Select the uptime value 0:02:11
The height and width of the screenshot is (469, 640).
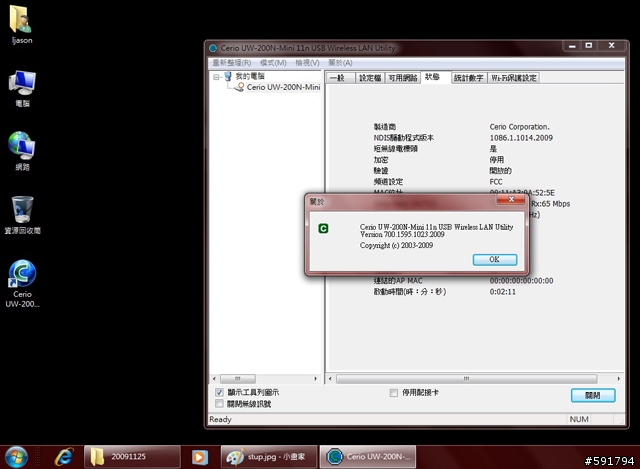coord(502,291)
